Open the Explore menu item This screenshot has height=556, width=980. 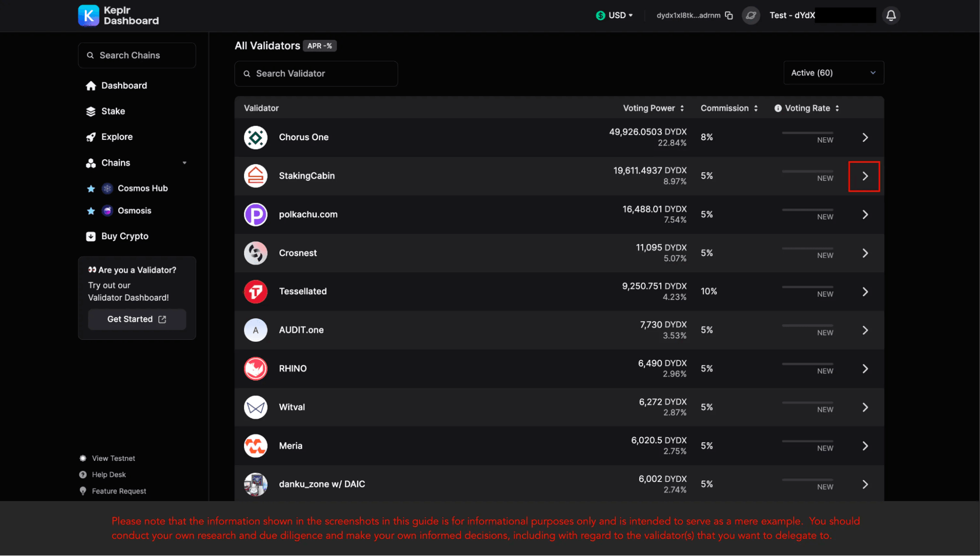[117, 137]
